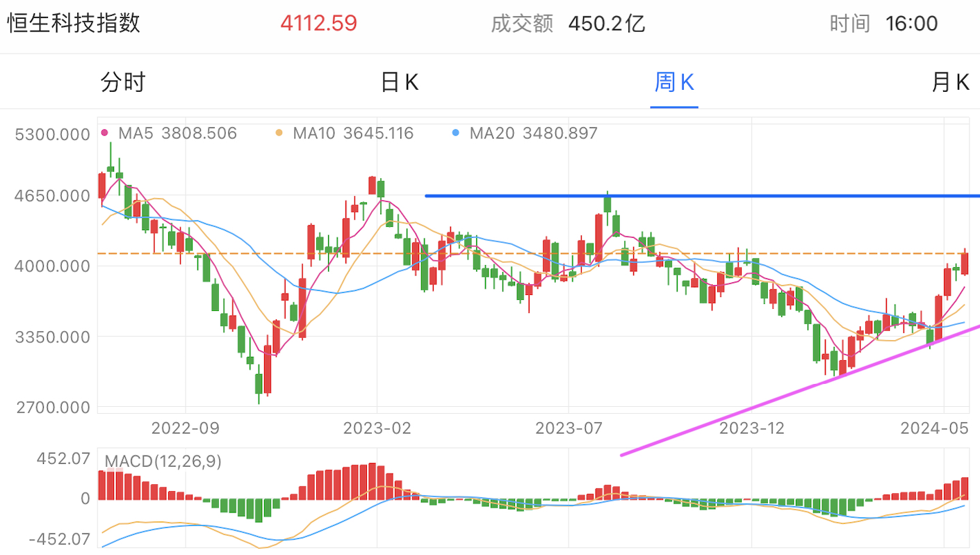This screenshot has height=555, width=980.
Task: Select the 周K weekly chart tab
Action: [x=674, y=82]
